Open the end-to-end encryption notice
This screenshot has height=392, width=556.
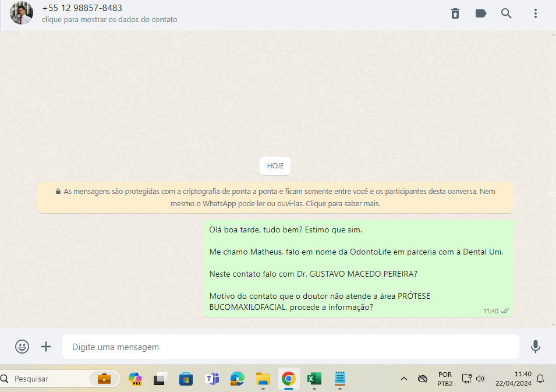275,197
